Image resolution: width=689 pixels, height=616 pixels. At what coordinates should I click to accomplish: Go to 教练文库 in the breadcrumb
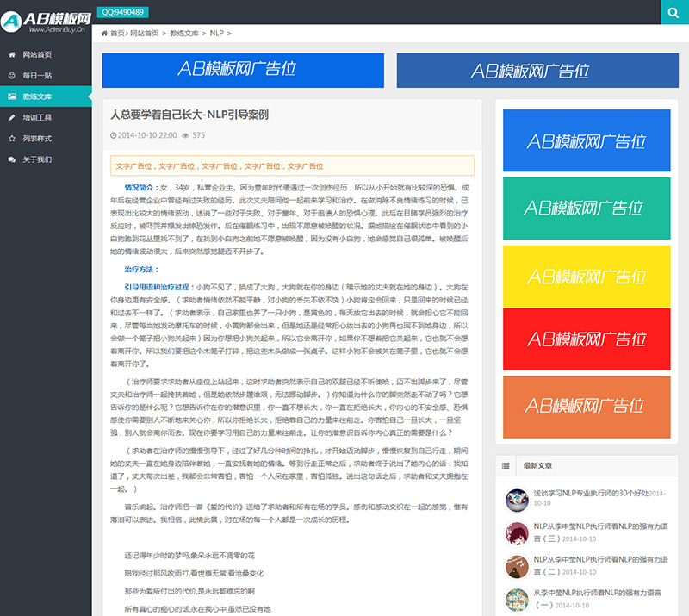tap(184, 34)
